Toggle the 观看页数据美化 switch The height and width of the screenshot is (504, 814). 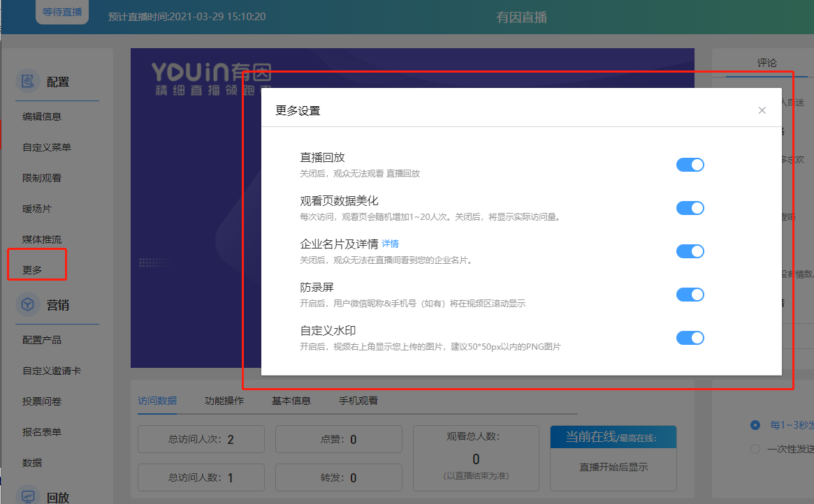tap(690, 208)
